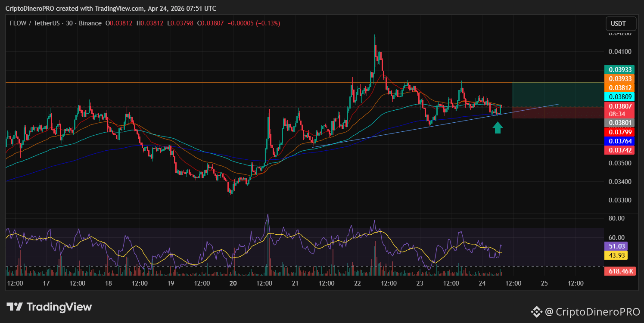Select the high value H0.03812 in legend
Image resolution: width=644 pixels, height=323 pixels.
[x=150, y=23]
